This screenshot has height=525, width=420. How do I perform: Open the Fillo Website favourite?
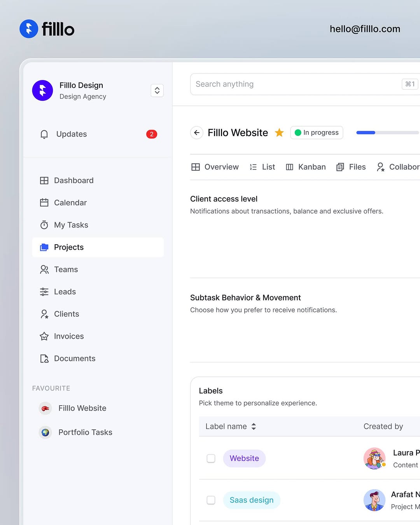[82, 408]
